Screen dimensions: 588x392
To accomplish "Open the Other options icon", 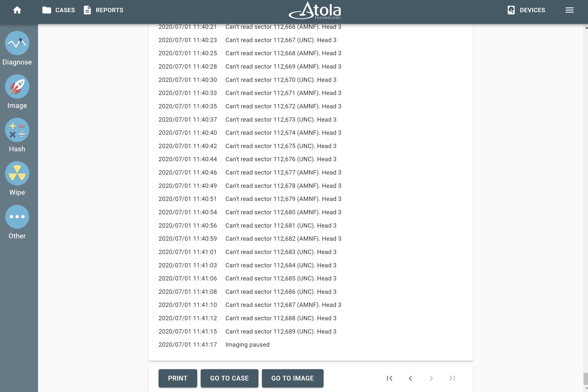I will point(17,217).
